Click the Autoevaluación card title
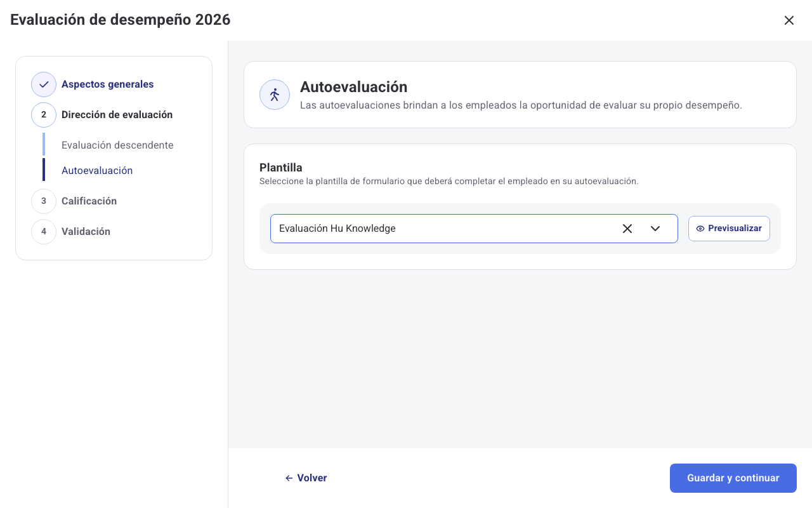 [x=353, y=87]
